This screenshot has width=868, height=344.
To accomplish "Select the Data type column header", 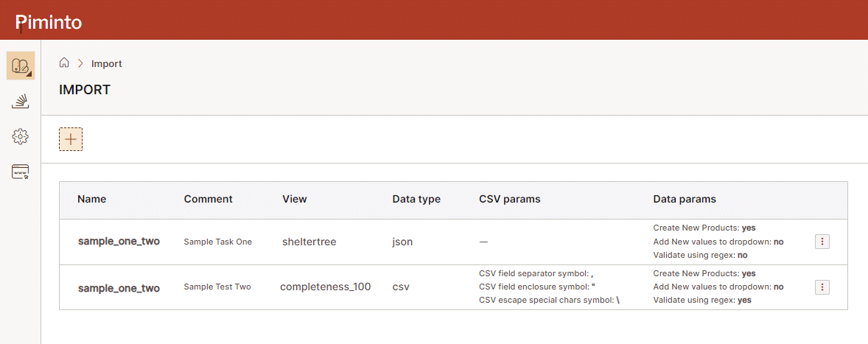I will pyautogui.click(x=416, y=199).
